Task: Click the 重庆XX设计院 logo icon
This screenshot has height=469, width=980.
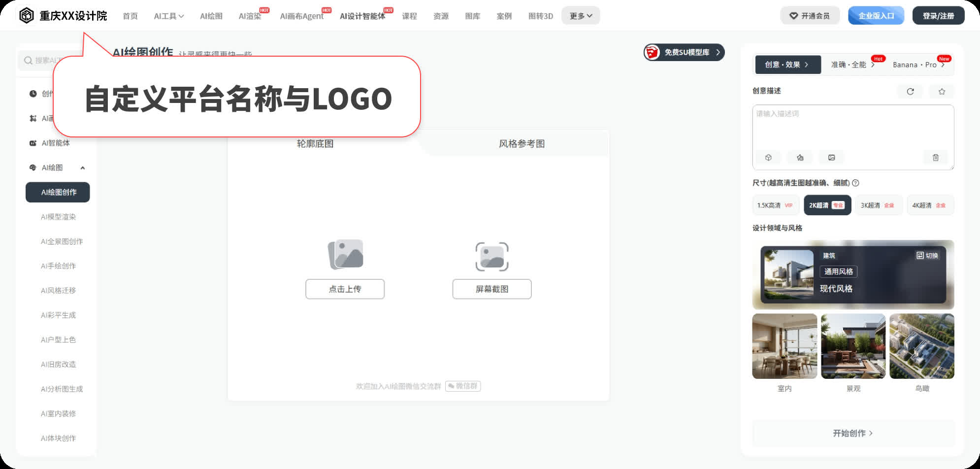Action: point(27,16)
